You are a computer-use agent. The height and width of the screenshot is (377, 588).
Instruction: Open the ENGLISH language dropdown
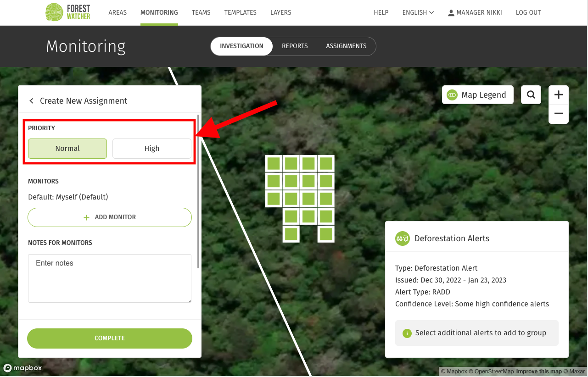pyautogui.click(x=417, y=12)
